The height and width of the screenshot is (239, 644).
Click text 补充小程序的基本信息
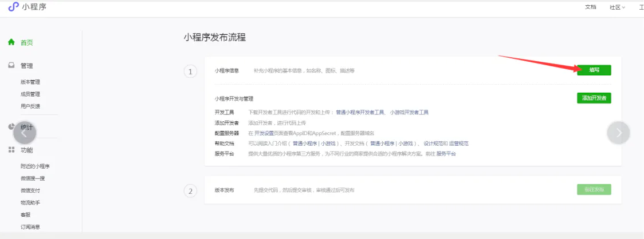(278, 70)
